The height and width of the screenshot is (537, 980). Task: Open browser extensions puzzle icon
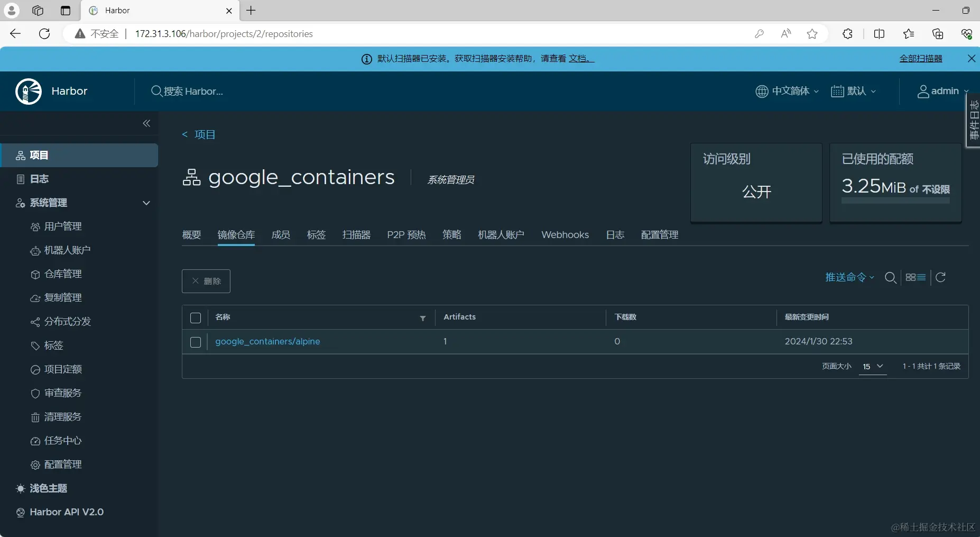[847, 34]
